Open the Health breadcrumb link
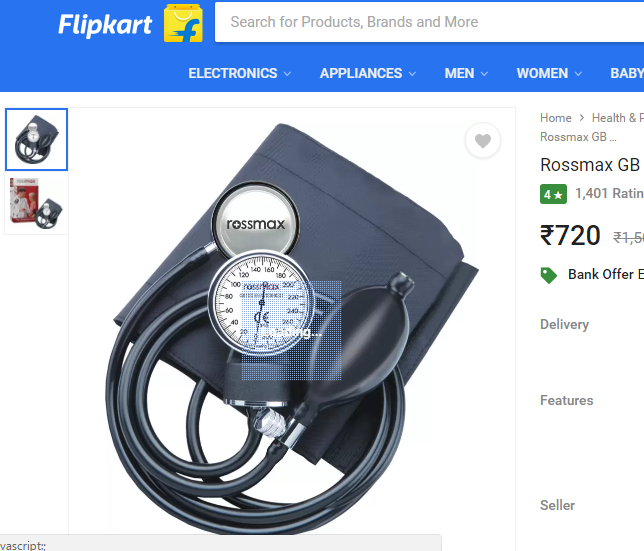 [618, 118]
